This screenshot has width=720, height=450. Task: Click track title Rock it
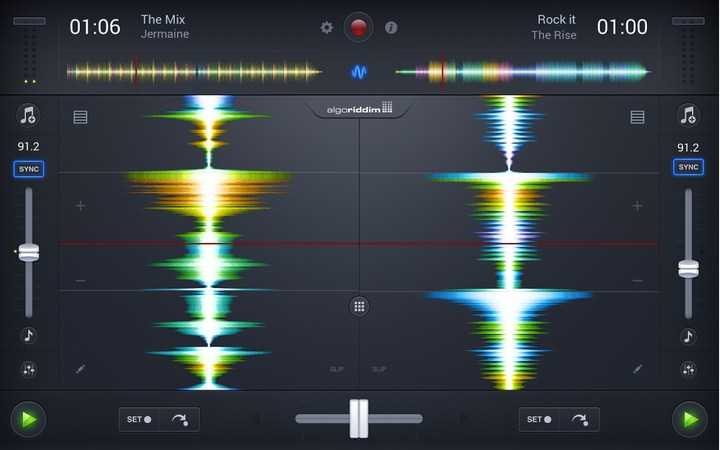point(557,19)
